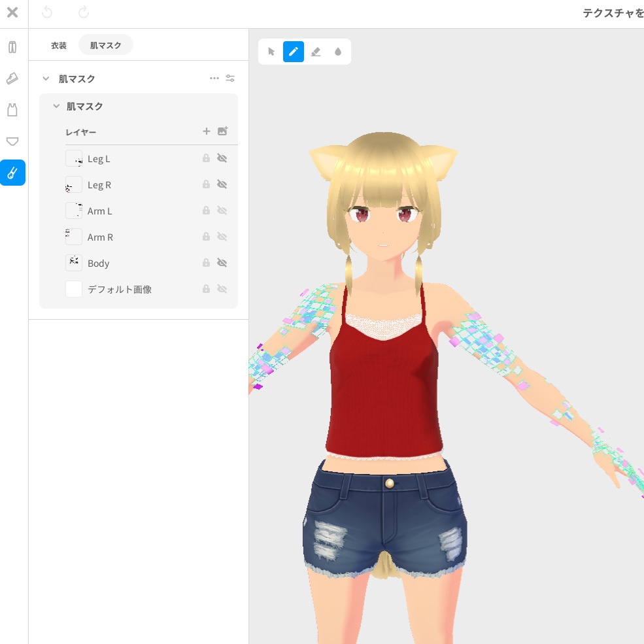Select the cursor selection tool above canvas

point(271,51)
